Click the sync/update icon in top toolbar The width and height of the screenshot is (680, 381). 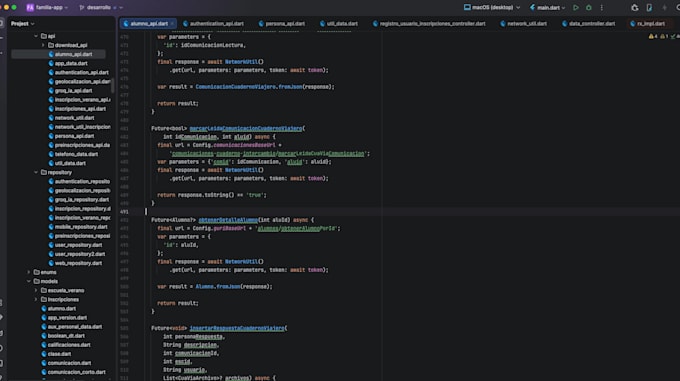pyautogui.click(x=634, y=7)
